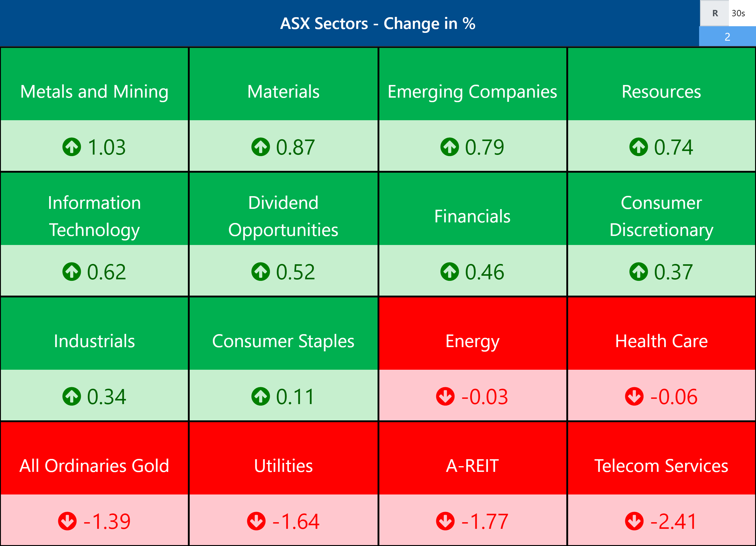Open the Information Technology sector header
The height and width of the screenshot is (546, 756).
pos(94,216)
